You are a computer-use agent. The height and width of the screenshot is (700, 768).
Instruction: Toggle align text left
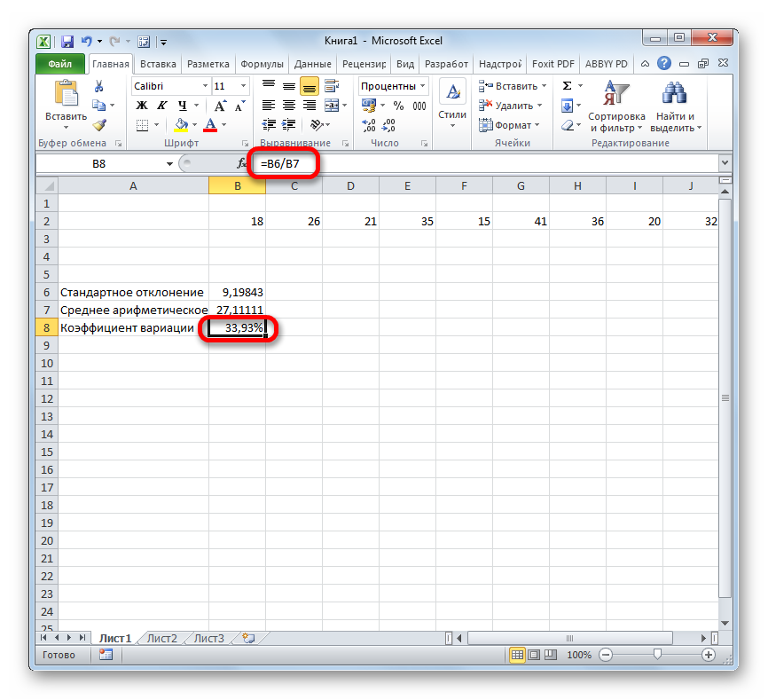click(x=269, y=106)
